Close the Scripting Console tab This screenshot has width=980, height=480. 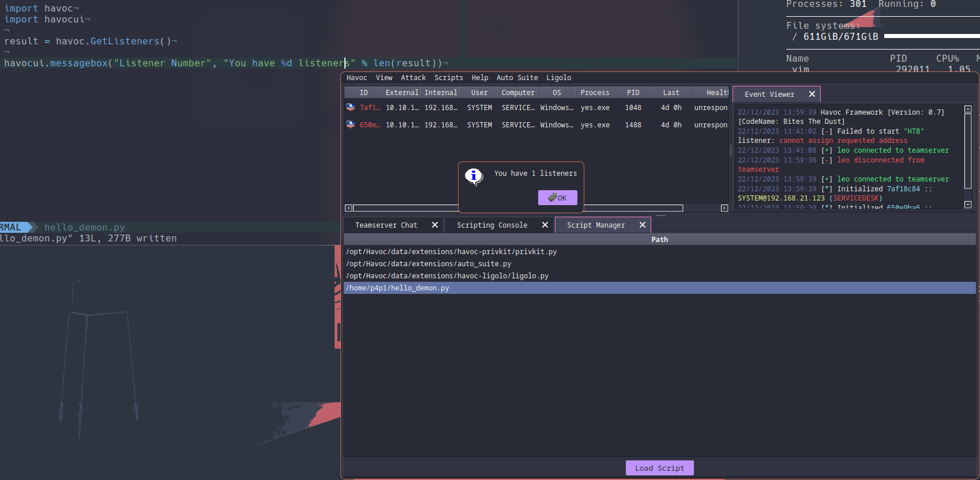[545, 225]
